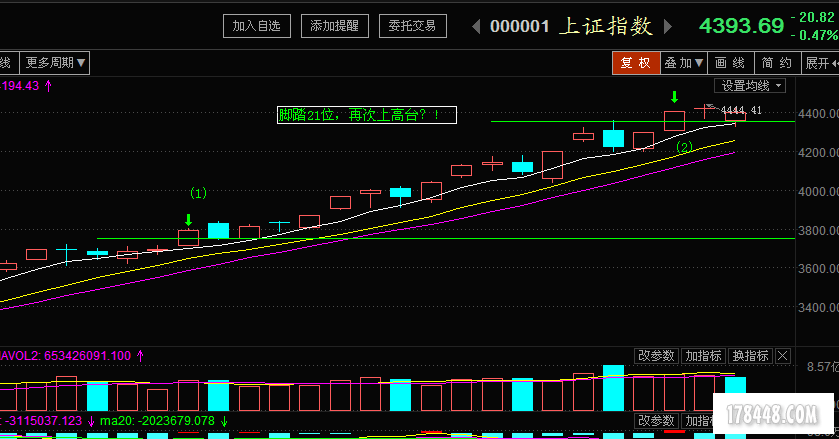This screenshot has width=839, height=439.
Task: Toggle 画线 drawing mode
Action: (732, 63)
